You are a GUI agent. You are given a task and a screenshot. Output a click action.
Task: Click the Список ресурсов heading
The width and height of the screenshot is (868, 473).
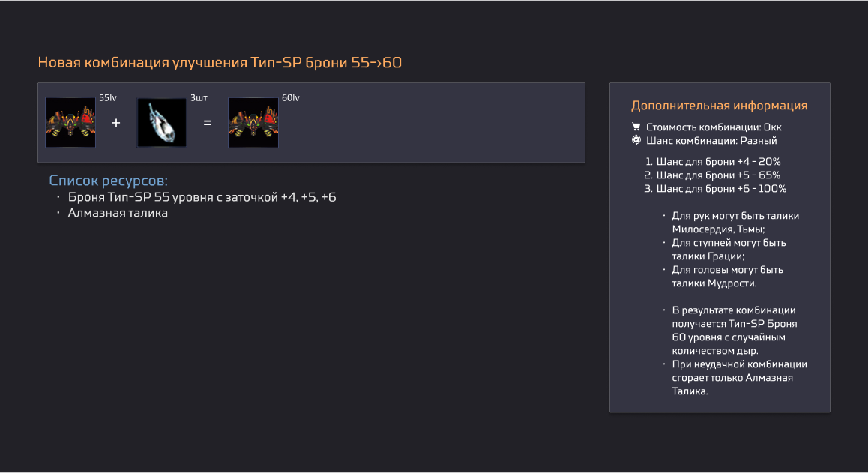[108, 181]
